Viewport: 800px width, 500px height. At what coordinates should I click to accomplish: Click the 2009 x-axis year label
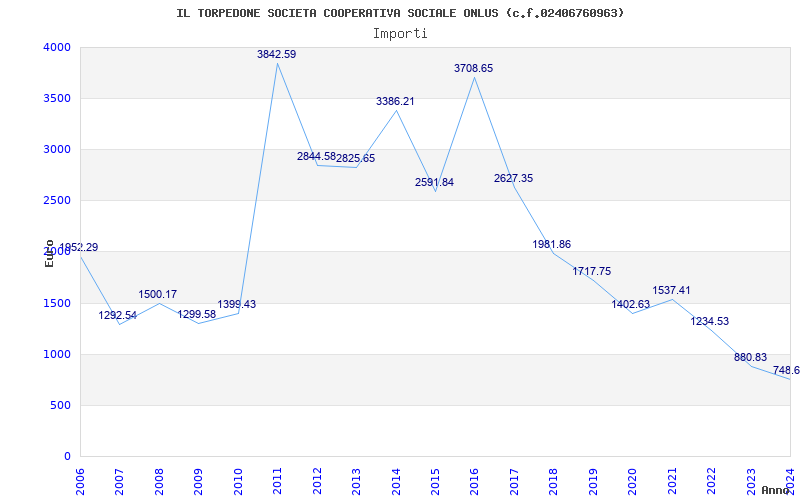pyautogui.click(x=198, y=481)
